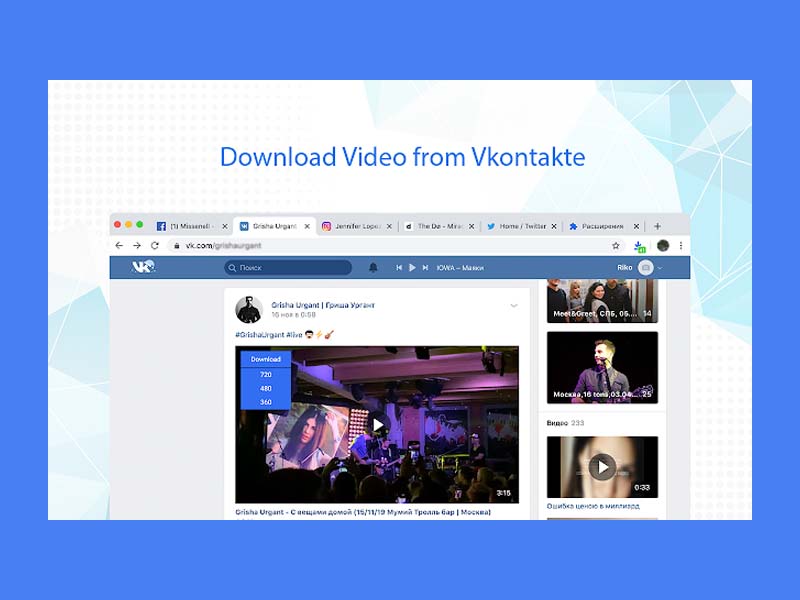Switch to the Home / Twitter tab
800x600 pixels.
(520, 227)
